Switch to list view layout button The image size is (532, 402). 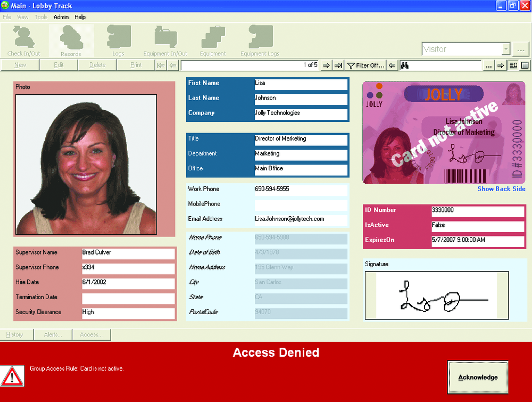[x=525, y=65]
